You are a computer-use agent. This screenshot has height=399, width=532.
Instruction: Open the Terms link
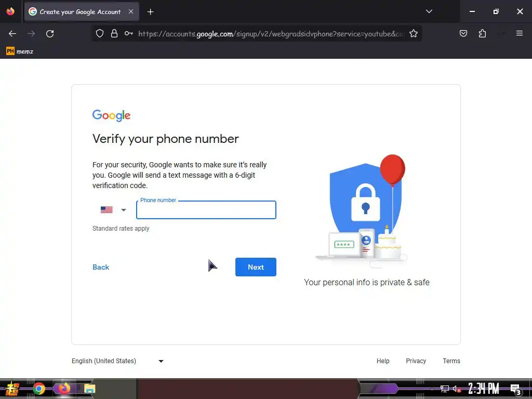[x=451, y=361]
